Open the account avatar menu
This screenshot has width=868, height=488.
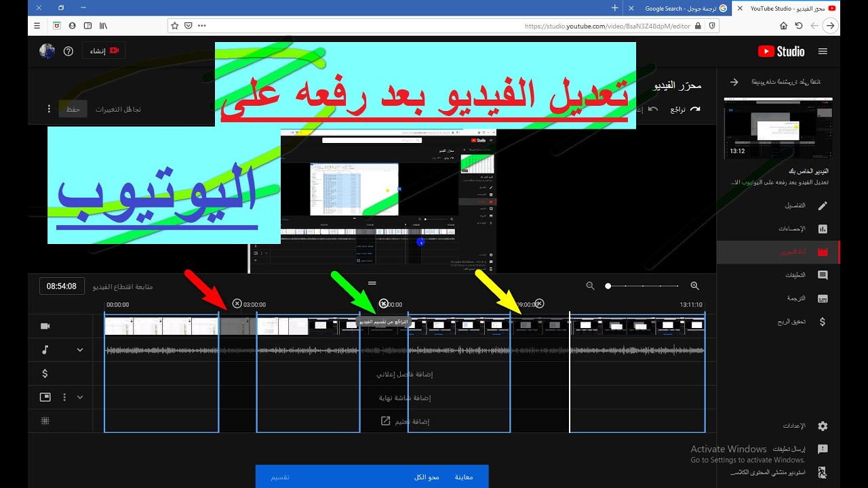tap(47, 51)
